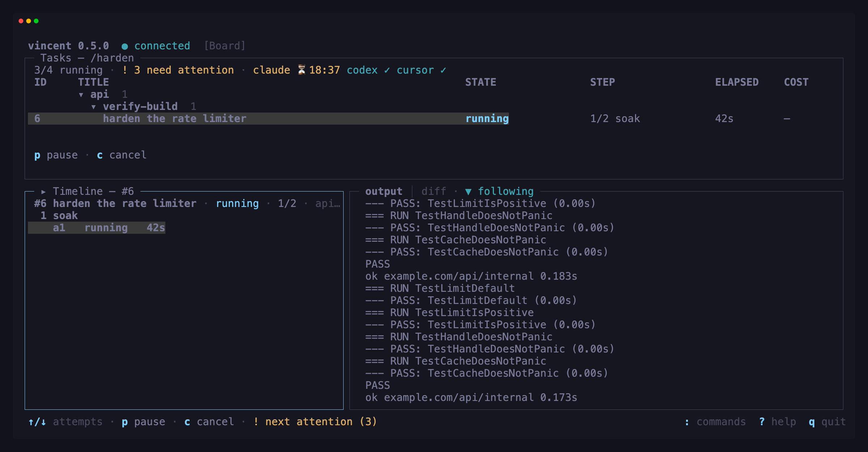Click output line 'ok example.com/api/internal 0.183s'
The width and height of the screenshot is (868, 452).
pyautogui.click(x=471, y=276)
